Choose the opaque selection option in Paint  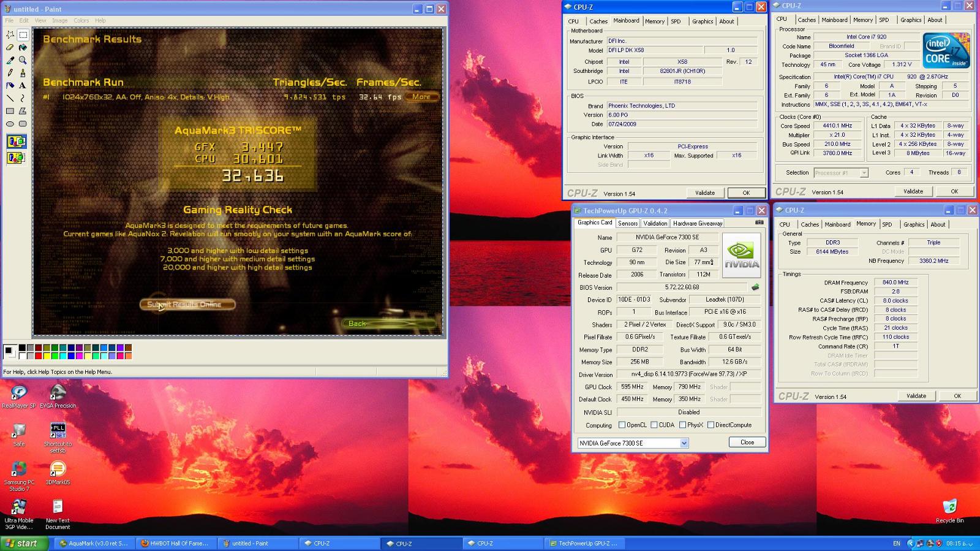point(16,142)
